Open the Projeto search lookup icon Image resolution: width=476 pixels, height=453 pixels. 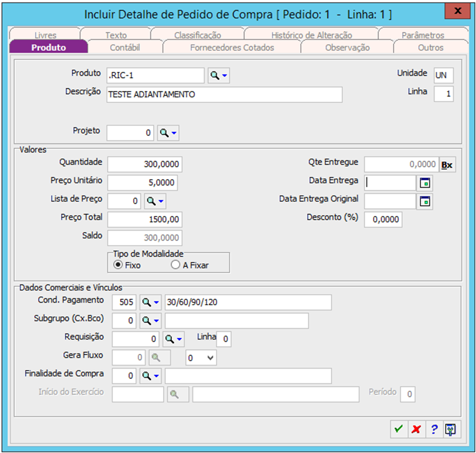(168, 133)
